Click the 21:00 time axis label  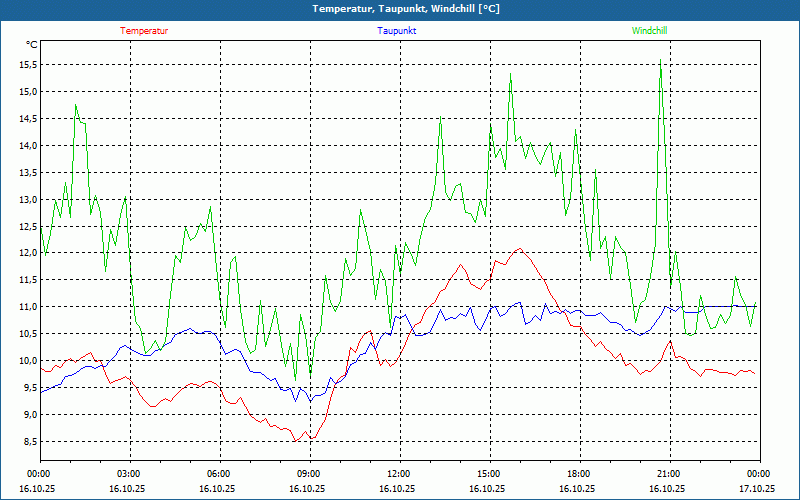click(x=670, y=474)
